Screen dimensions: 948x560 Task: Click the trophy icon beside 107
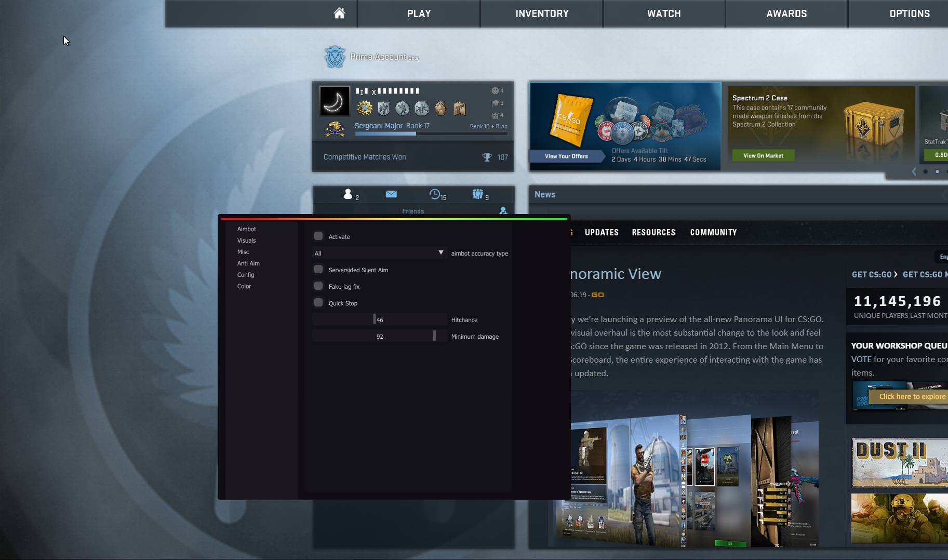point(487,157)
